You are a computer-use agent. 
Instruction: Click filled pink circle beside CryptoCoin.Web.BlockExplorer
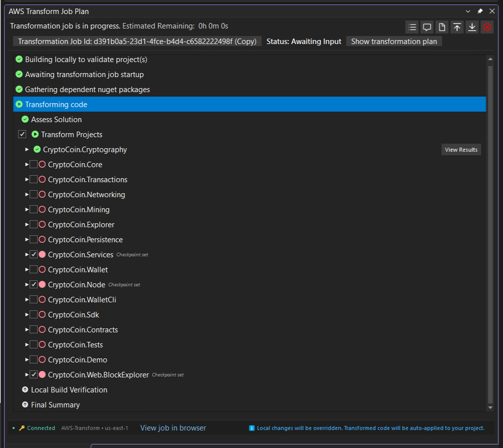point(42,374)
